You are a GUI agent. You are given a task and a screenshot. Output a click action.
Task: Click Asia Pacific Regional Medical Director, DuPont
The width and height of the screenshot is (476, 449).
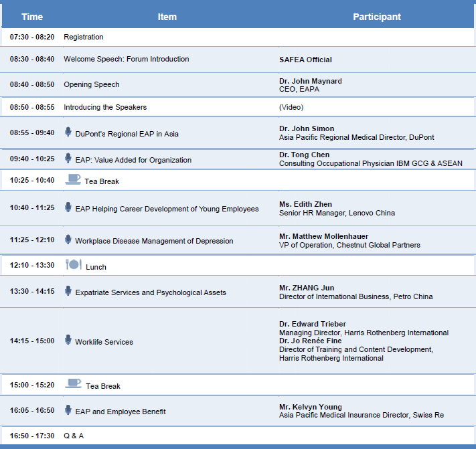tap(356, 137)
